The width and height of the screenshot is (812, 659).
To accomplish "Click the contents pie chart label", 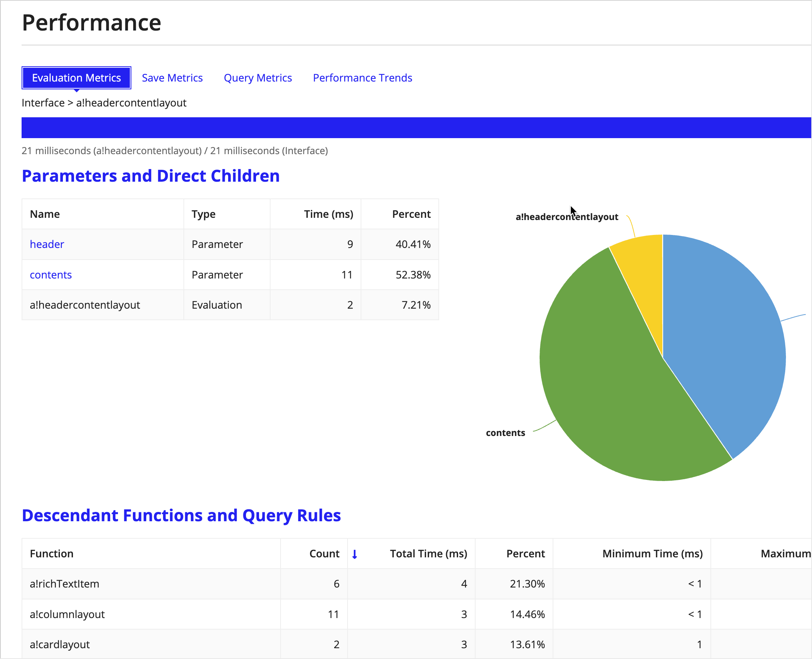I will (505, 433).
